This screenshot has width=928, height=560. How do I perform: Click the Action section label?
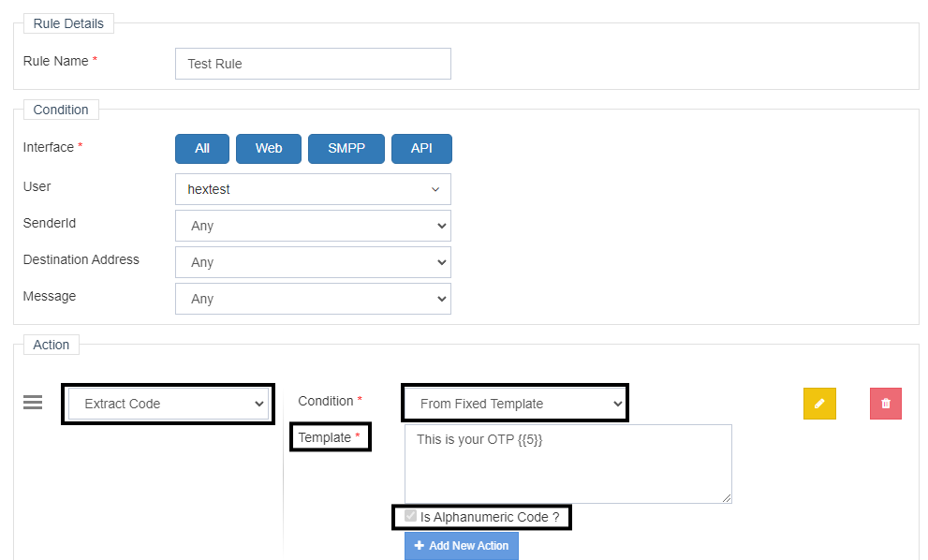coord(51,345)
